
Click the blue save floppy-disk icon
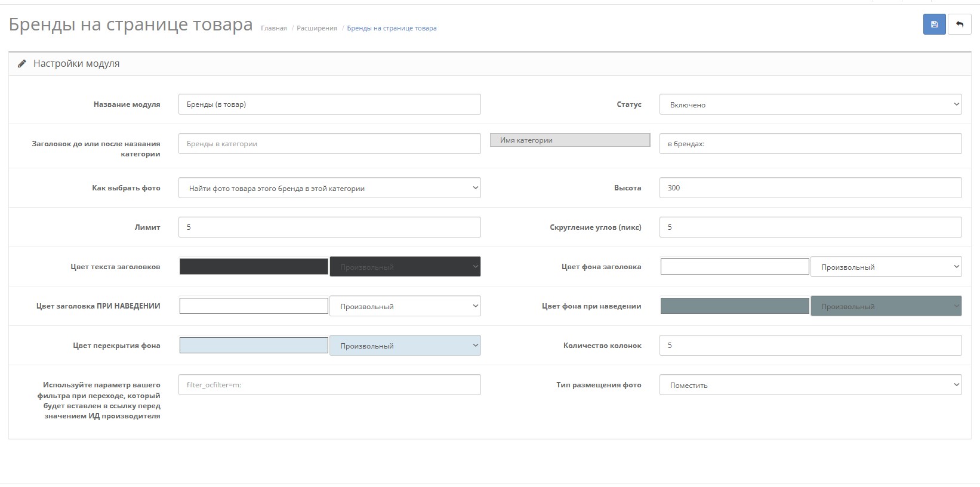pyautogui.click(x=934, y=24)
